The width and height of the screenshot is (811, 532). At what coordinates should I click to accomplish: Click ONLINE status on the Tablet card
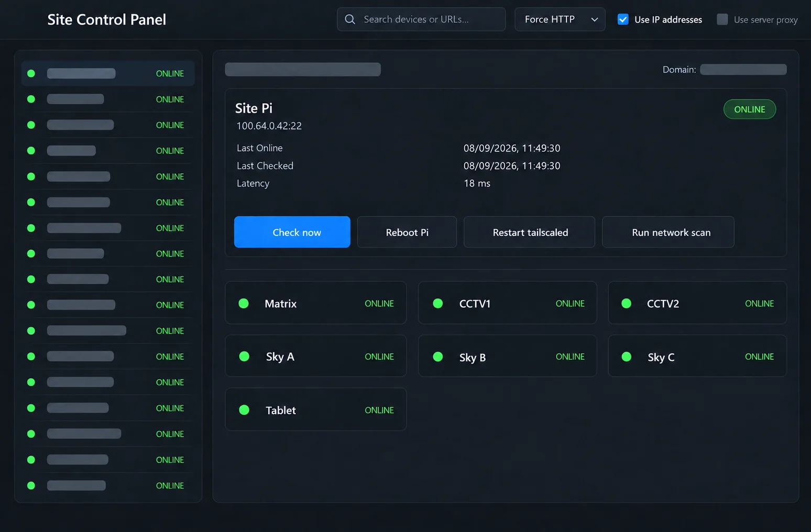pos(379,410)
